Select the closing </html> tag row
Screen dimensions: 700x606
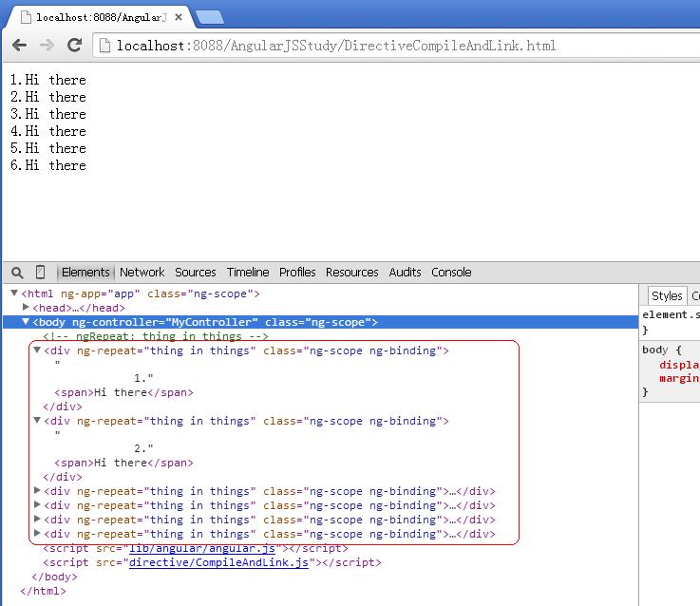[44, 591]
